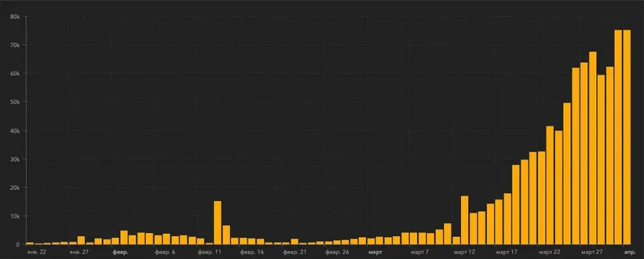Click the "янв. 22" date label
Screen dimensions: 644x259
(x=37, y=252)
